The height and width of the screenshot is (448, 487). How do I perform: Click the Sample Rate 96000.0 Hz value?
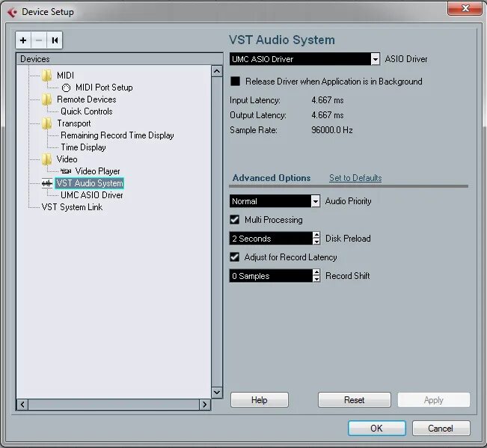(x=332, y=130)
